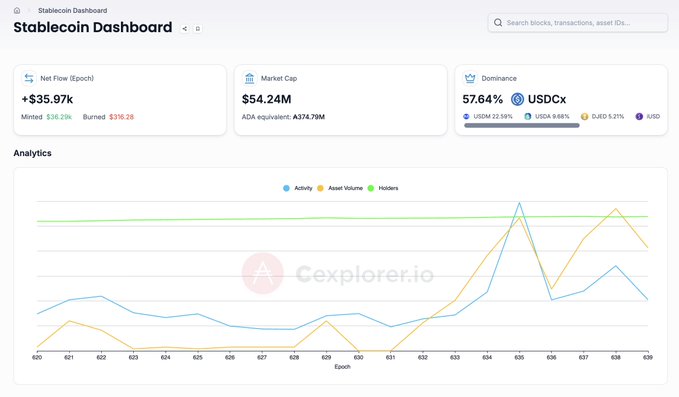The image size is (679, 397).
Task: Click epoch 635 on the chart axis
Action: click(519, 357)
